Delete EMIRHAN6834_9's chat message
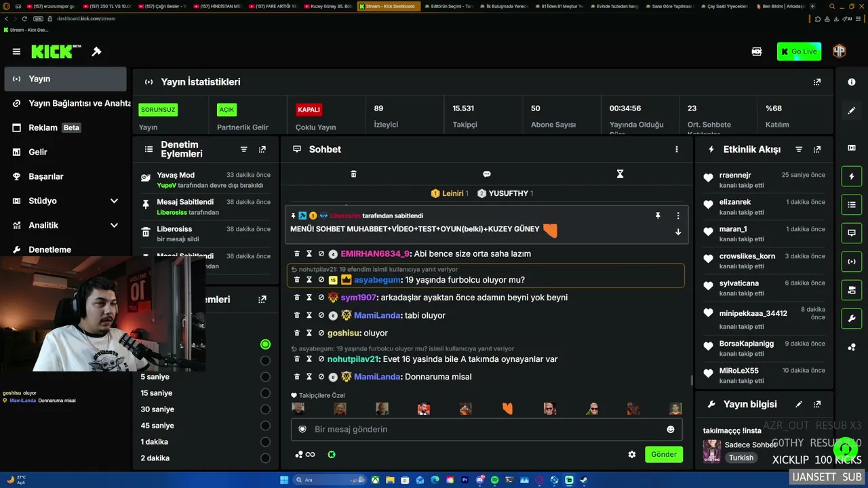This screenshot has height=488, width=868. pos(296,253)
